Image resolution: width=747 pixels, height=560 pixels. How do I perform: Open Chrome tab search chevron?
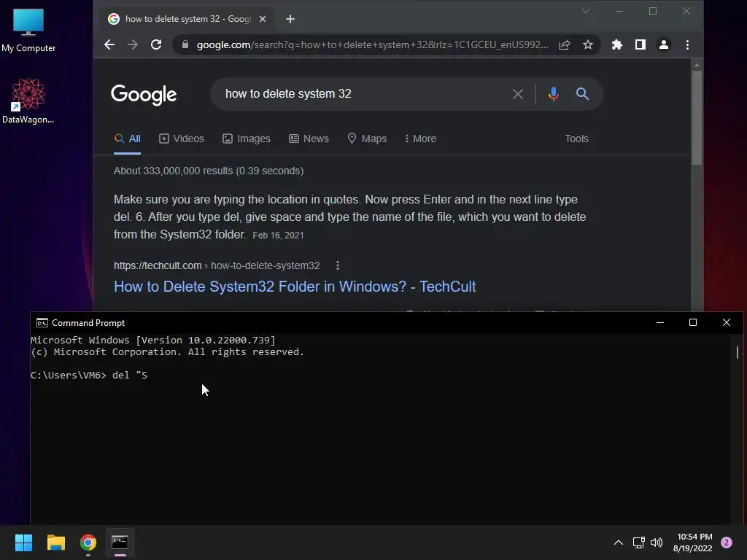586,11
